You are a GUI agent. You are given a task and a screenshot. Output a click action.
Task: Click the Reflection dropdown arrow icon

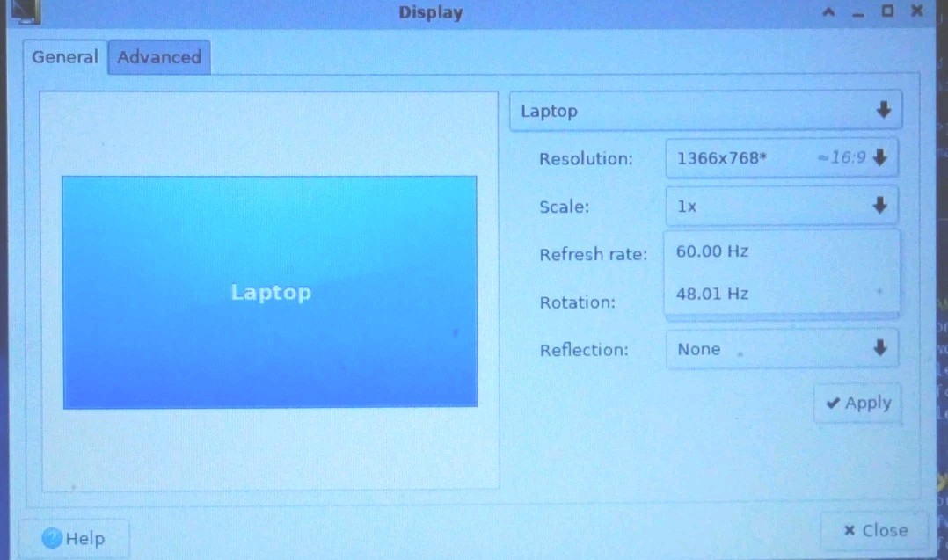coord(880,348)
